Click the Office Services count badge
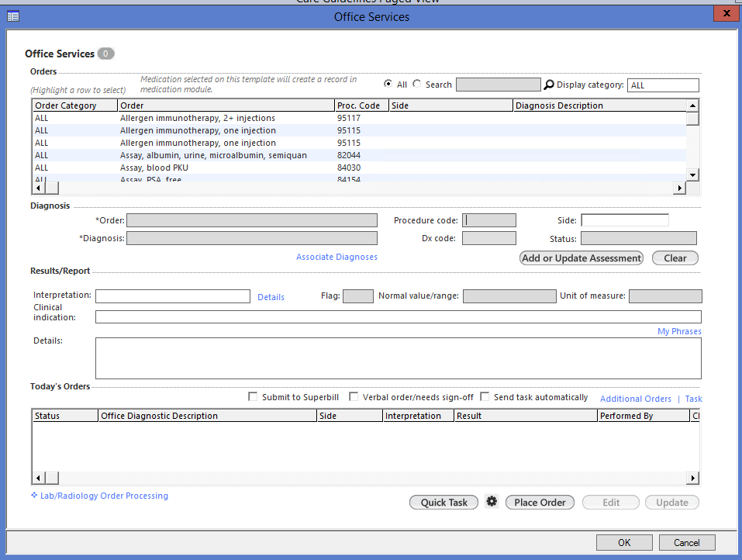Image resolution: width=742 pixels, height=560 pixels. coord(105,54)
